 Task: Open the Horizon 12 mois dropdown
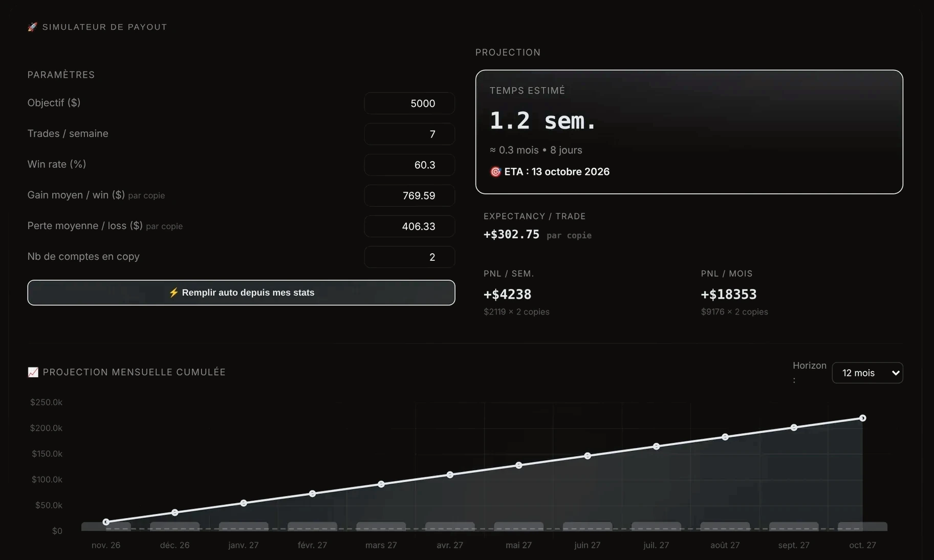coord(867,373)
